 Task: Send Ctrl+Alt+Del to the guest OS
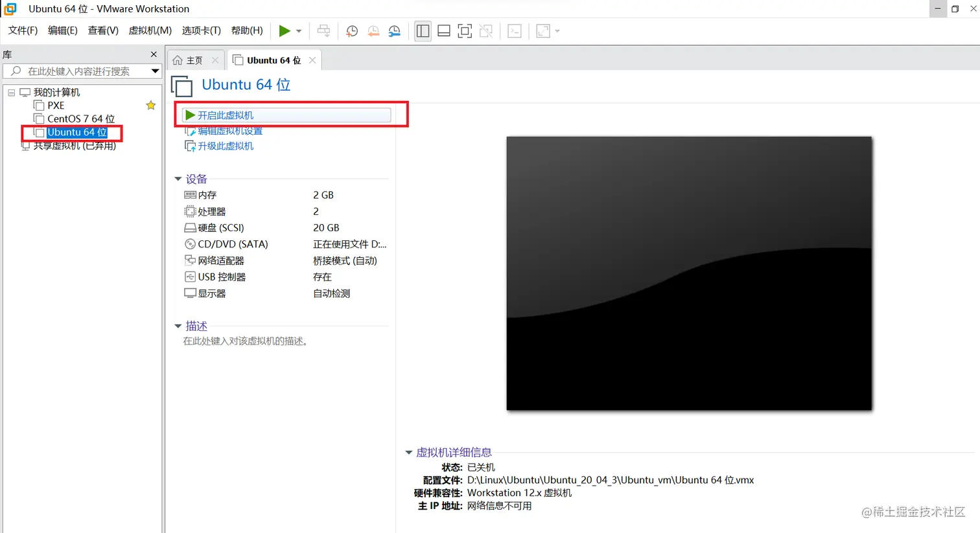click(x=323, y=30)
